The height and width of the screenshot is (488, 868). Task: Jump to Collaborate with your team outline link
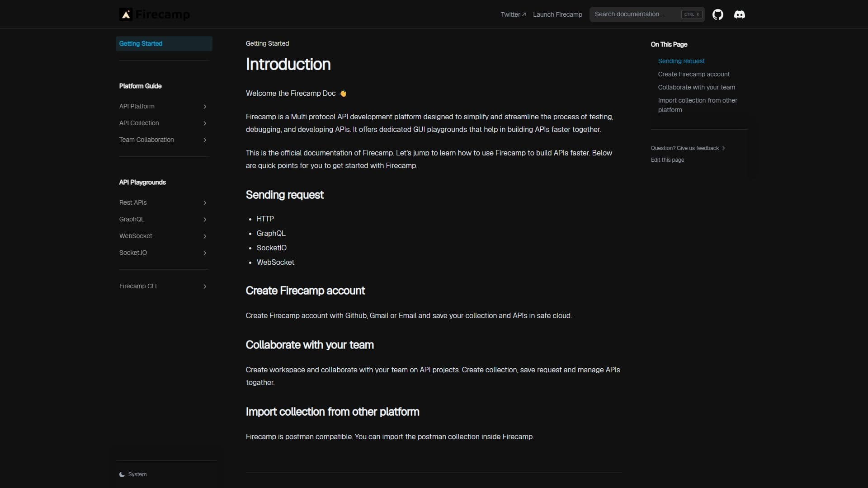click(x=696, y=87)
